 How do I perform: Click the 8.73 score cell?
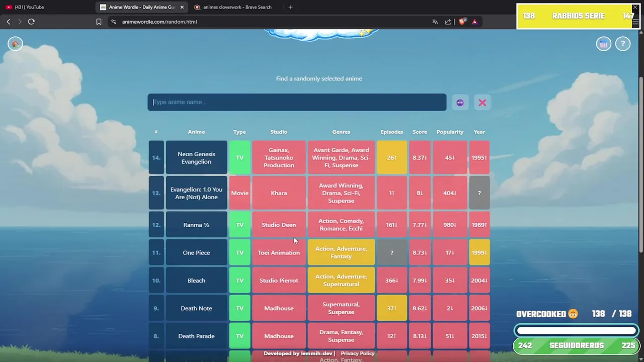pyautogui.click(x=420, y=252)
